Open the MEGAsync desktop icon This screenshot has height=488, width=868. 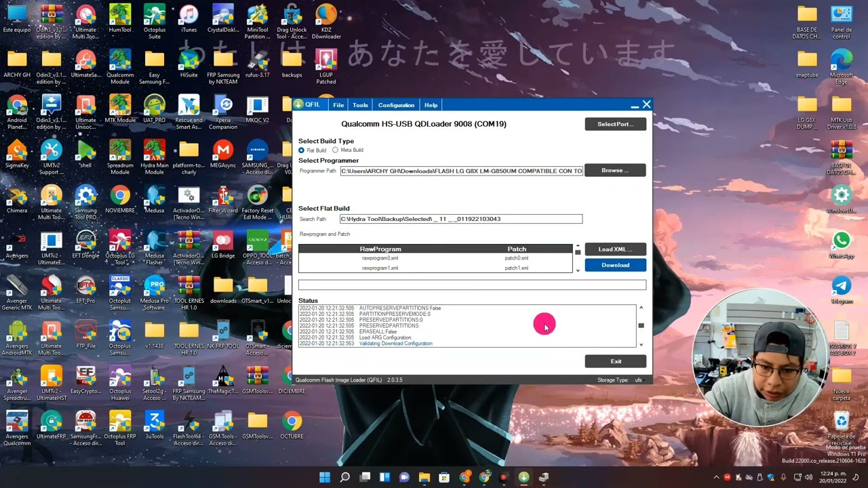tap(223, 154)
